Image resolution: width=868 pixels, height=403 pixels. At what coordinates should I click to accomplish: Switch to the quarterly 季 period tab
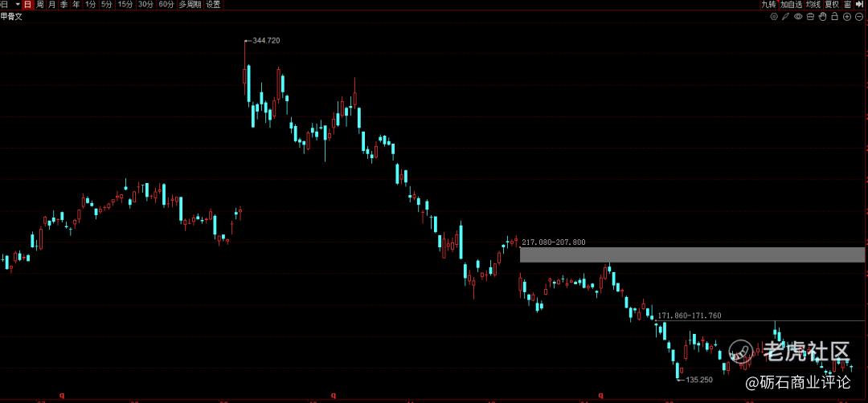pyautogui.click(x=64, y=5)
